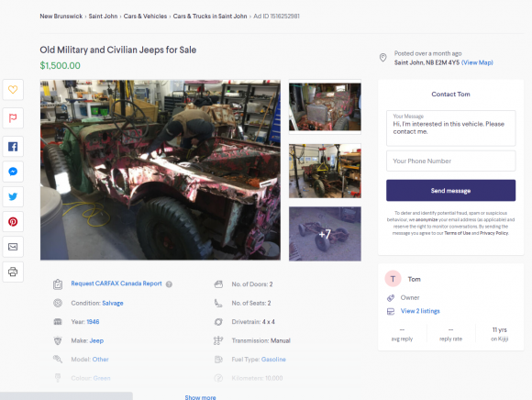Click No. of Doors: 2 text
532x400 pixels.
pyautogui.click(x=252, y=284)
